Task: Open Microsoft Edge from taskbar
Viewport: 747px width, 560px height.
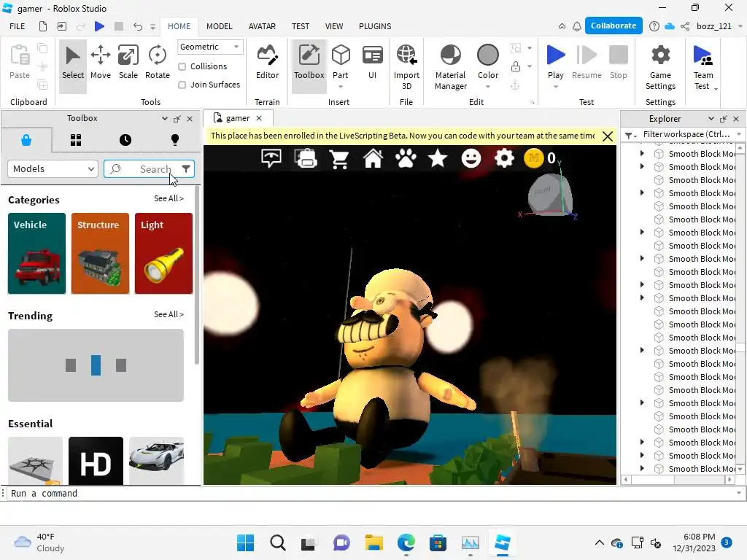Action: click(406, 542)
